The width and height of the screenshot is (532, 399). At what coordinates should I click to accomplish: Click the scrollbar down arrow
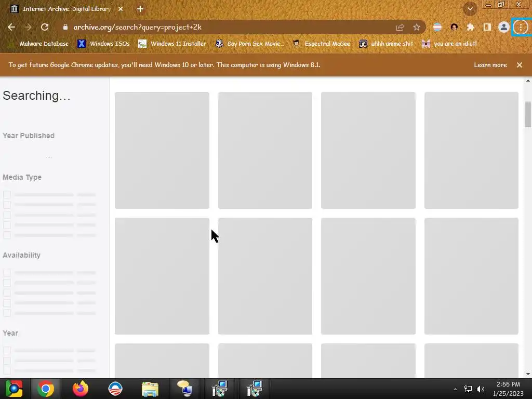(528, 374)
